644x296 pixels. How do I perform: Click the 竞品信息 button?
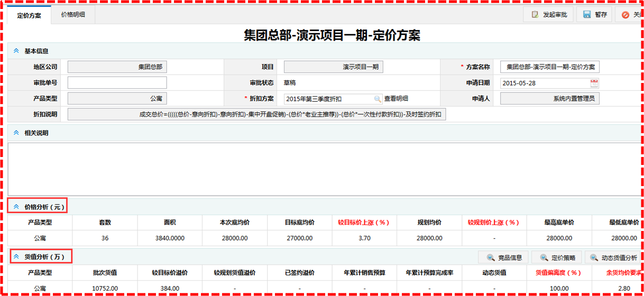click(x=503, y=257)
